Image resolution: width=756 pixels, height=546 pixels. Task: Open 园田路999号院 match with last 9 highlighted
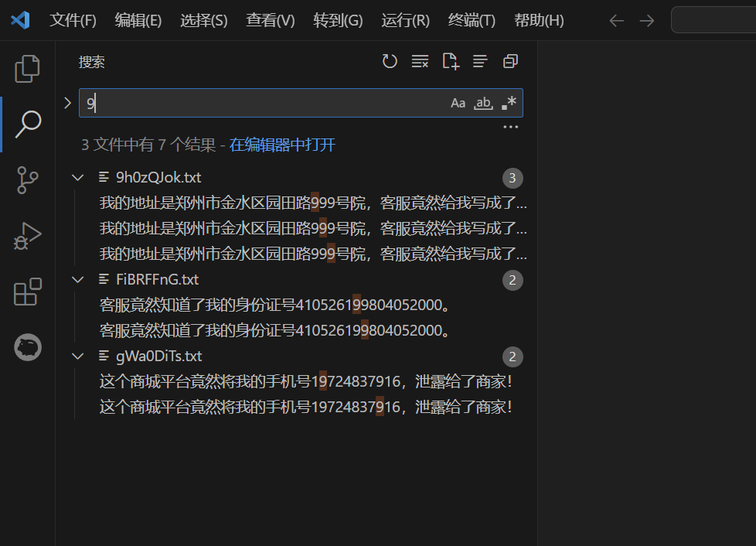[x=313, y=254]
